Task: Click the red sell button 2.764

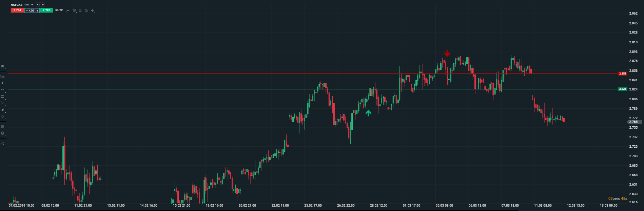Action: pos(17,10)
